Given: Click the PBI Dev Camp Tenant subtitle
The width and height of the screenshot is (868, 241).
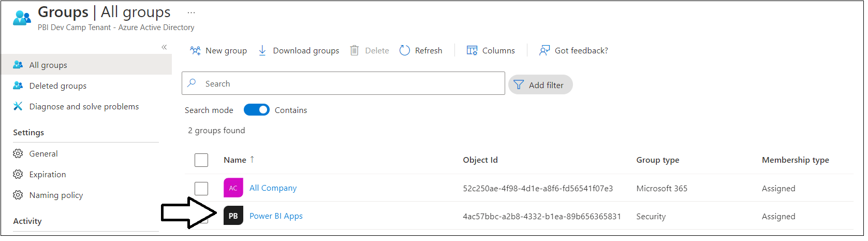Looking at the screenshot, I should tap(116, 27).
